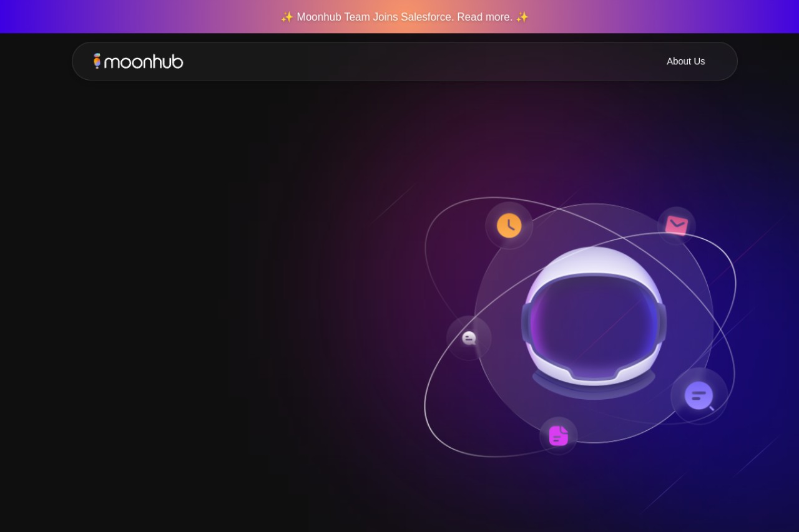Click "Read more" in the top banner
This screenshot has width=799, height=532.
484,17
